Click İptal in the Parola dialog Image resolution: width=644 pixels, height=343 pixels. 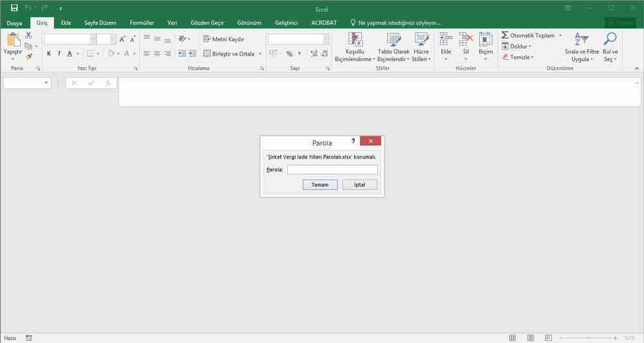coord(360,184)
